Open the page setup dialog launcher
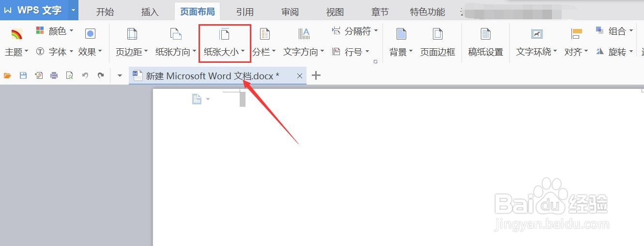 375,62
